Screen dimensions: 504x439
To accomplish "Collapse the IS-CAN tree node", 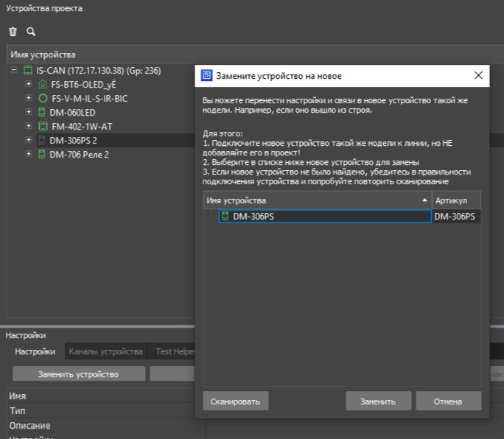I will point(15,71).
